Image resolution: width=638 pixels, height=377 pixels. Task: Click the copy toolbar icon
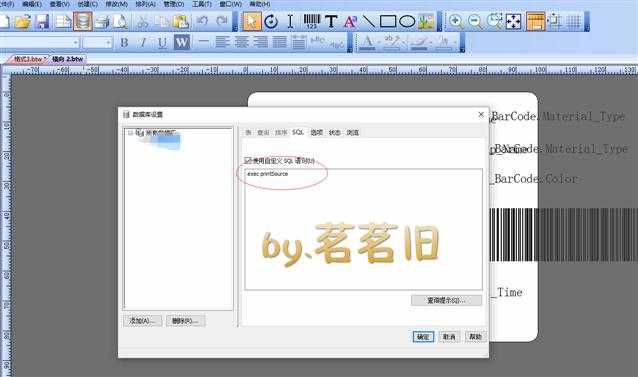162,21
